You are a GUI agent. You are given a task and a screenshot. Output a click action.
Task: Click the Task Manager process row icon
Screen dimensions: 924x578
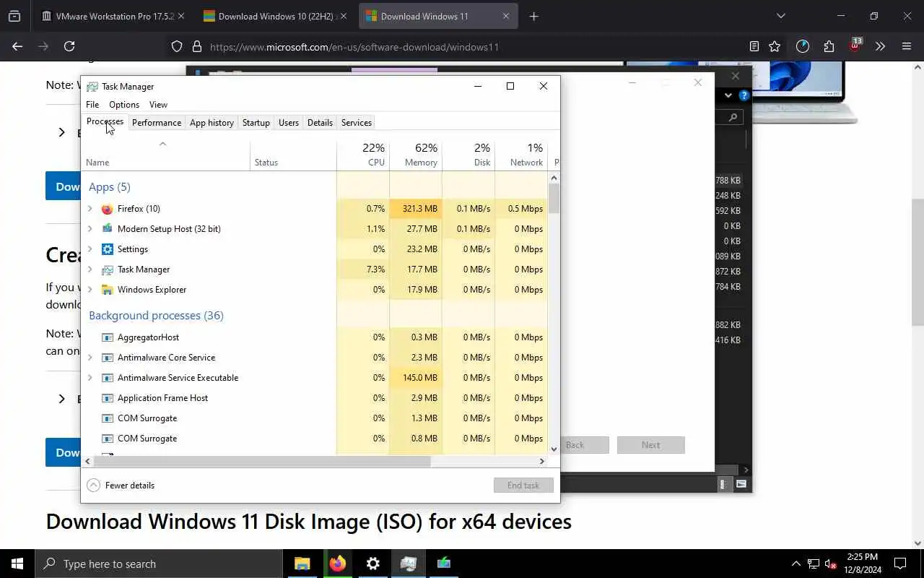[108, 269]
